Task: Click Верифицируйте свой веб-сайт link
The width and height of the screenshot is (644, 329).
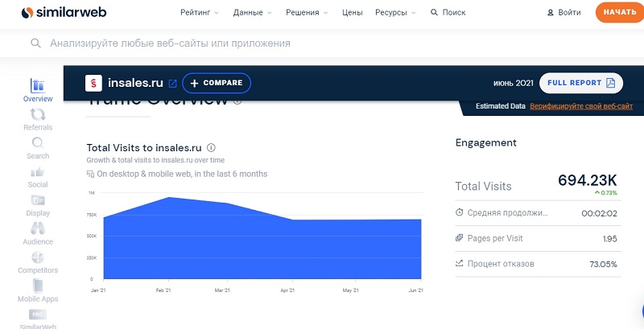Action: coord(581,106)
